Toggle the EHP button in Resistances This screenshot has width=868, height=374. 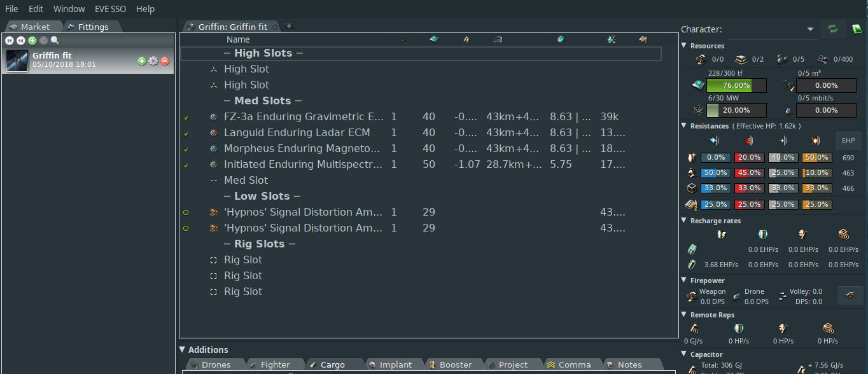click(848, 141)
